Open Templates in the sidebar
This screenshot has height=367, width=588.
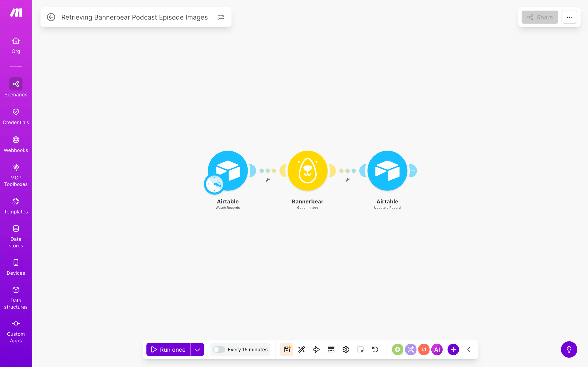[x=16, y=206]
